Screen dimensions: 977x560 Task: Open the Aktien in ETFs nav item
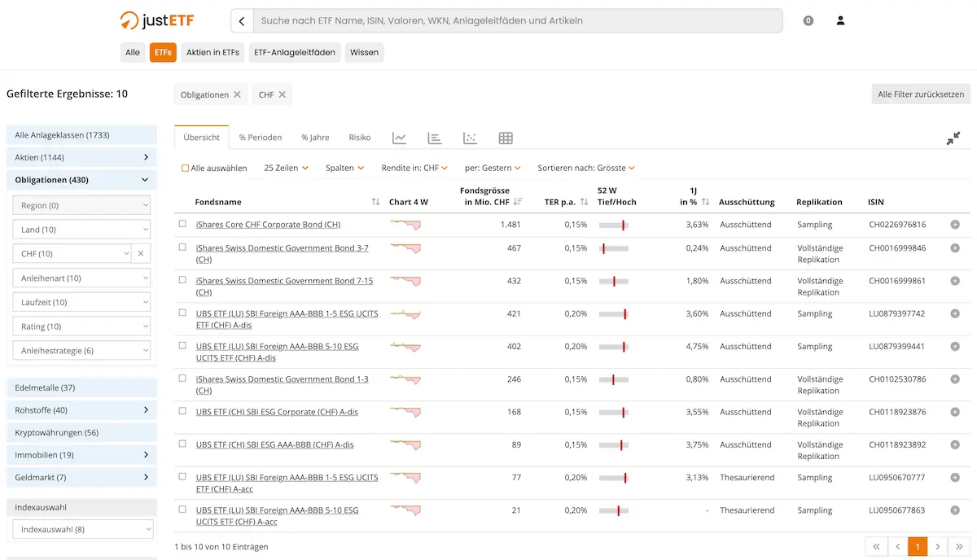(213, 52)
